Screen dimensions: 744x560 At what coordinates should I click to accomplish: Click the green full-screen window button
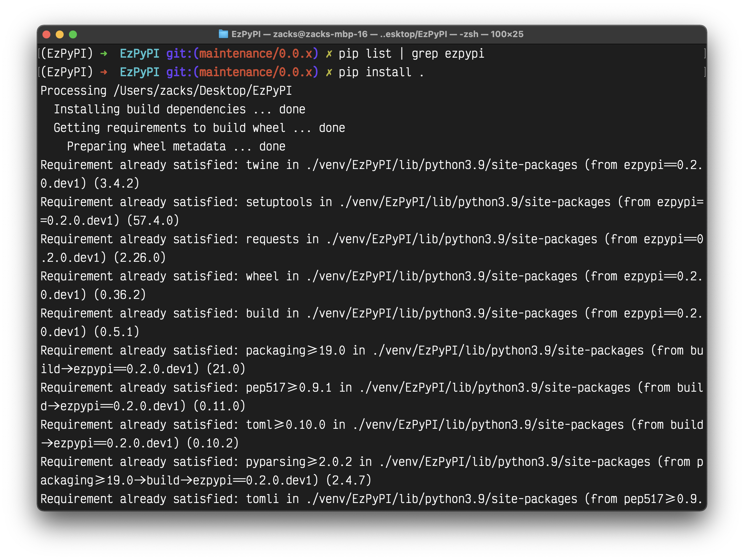tap(73, 34)
